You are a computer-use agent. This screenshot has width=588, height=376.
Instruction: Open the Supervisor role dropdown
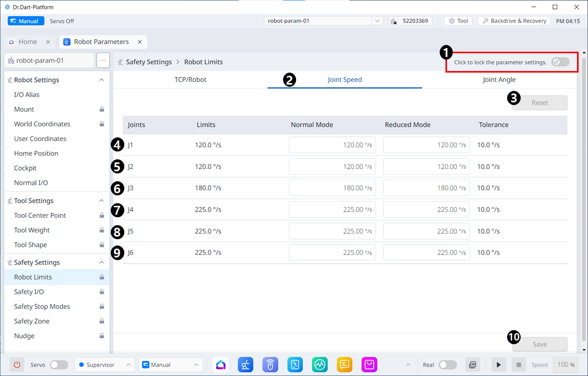(x=105, y=365)
